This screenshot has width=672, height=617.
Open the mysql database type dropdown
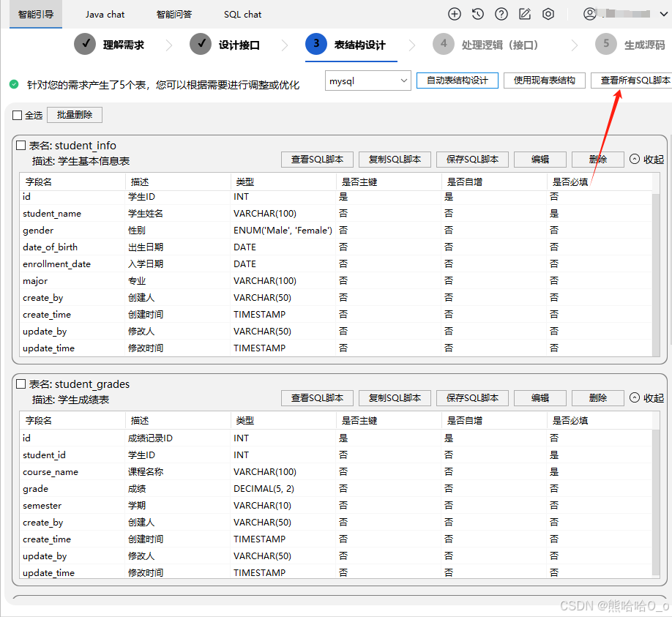click(x=368, y=81)
